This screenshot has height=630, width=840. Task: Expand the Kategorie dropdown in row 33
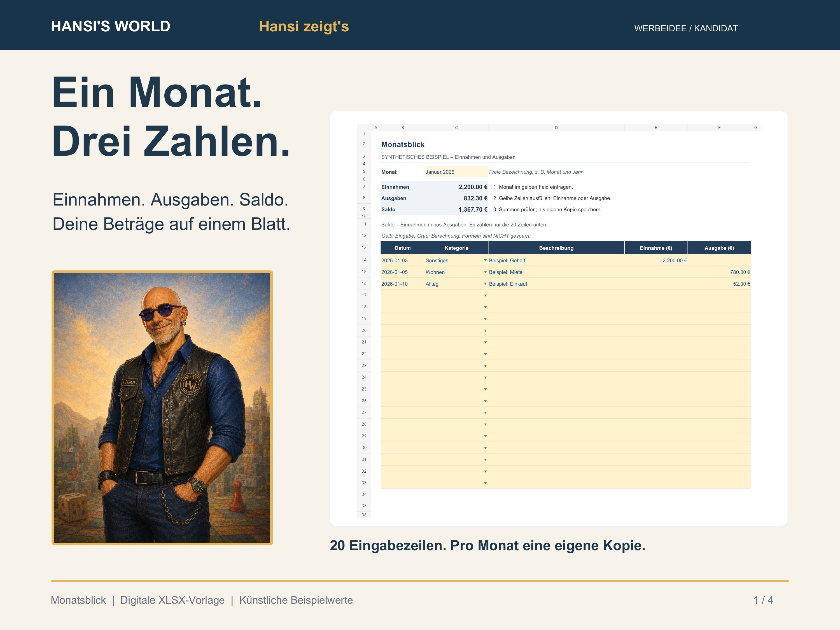485,483
